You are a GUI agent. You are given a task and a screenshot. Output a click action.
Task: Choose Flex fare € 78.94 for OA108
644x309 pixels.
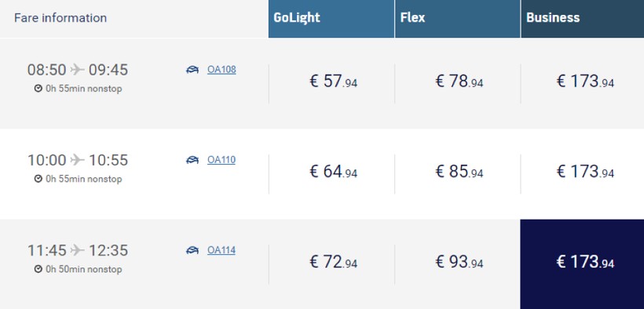coord(459,82)
